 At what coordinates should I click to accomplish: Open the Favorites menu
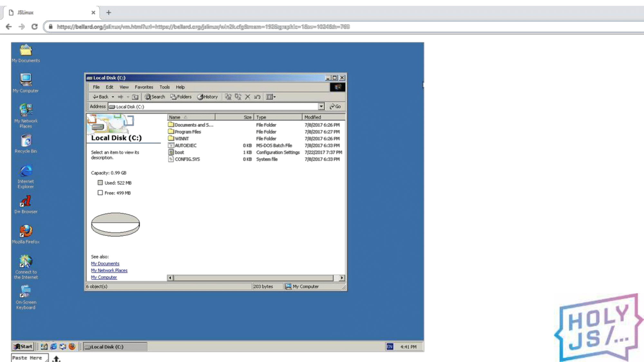[x=144, y=87]
